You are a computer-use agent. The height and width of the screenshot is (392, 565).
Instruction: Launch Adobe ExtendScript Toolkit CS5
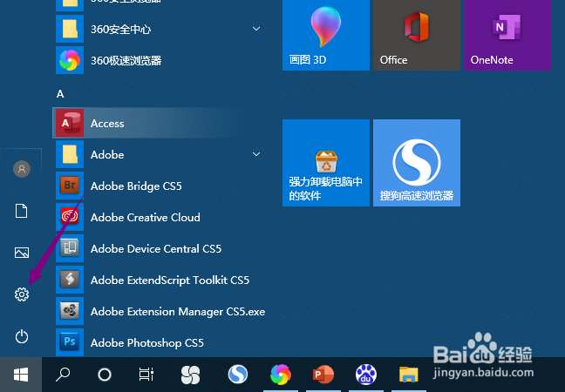pyautogui.click(x=160, y=280)
